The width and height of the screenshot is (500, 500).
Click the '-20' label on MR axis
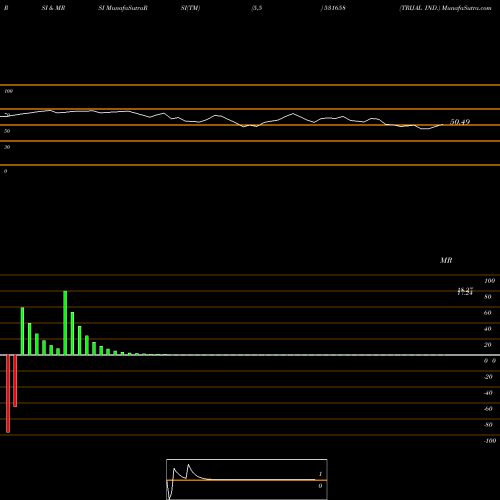pyautogui.click(x=488, y=377)
